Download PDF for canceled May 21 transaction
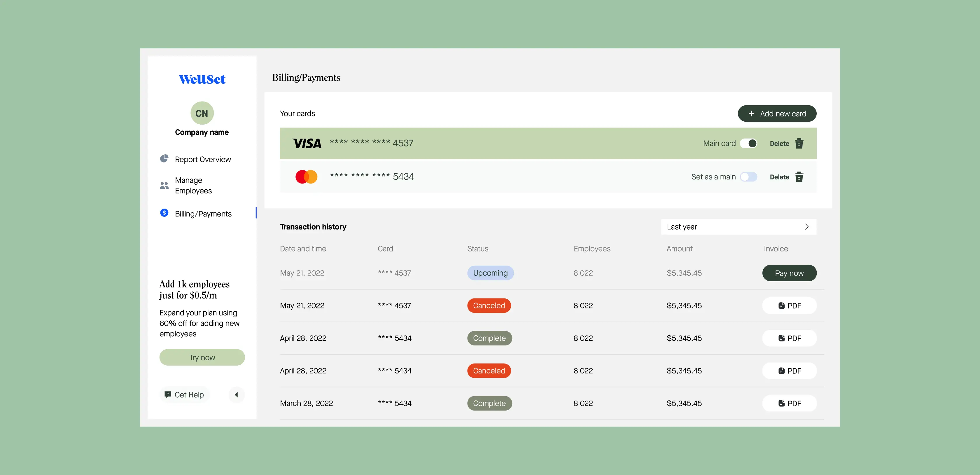Viewport: 980px width, 475px height. [x=789, y=306]
